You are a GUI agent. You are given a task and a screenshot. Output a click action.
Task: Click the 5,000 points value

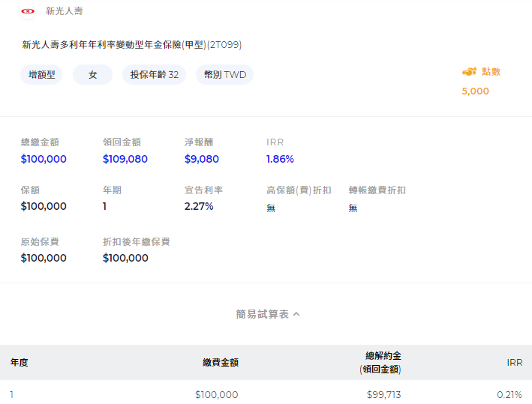tap(475, 91)
